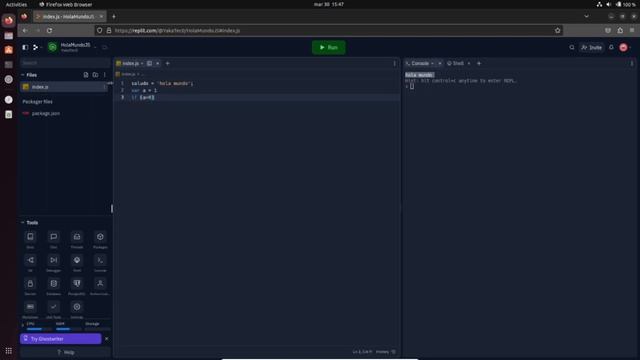Viewport: 640px width, 360px height.
Task: Run the program with Run button
Action: click(x=329, y=47)
